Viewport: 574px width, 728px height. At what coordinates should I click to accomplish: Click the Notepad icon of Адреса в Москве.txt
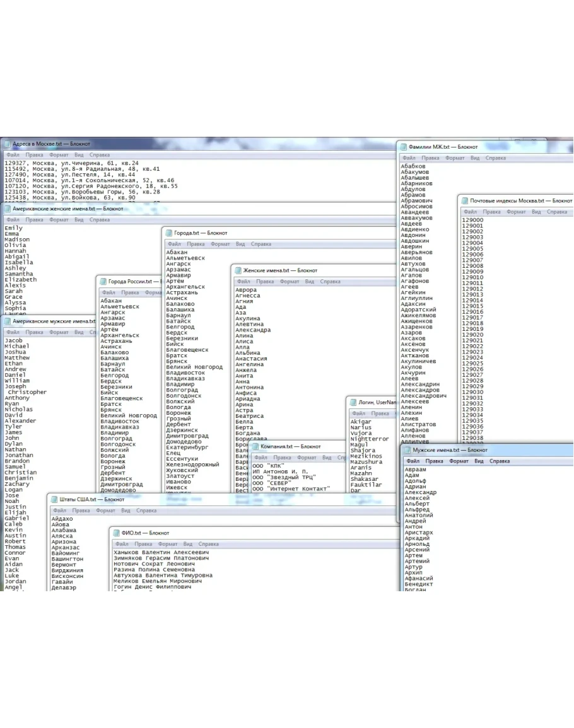click(x=8, y=144)
